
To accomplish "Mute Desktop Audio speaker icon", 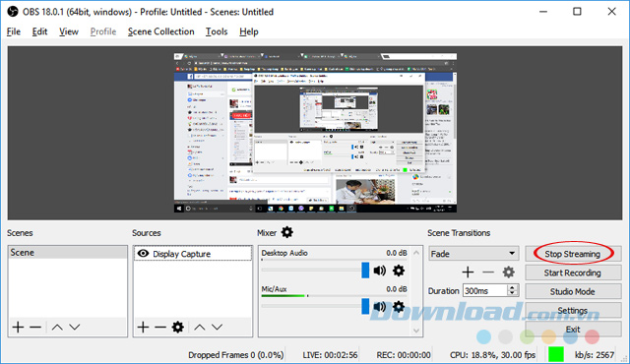I will 380,271.
